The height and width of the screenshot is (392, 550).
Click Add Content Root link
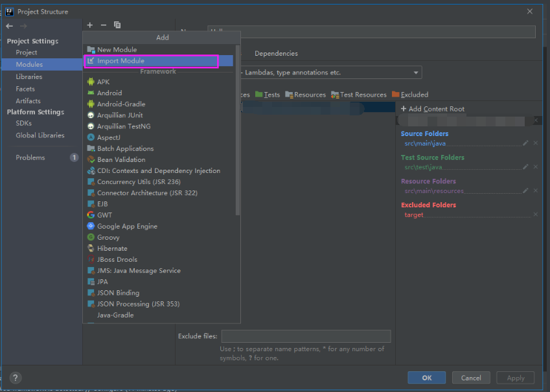(x=433, y=109)
